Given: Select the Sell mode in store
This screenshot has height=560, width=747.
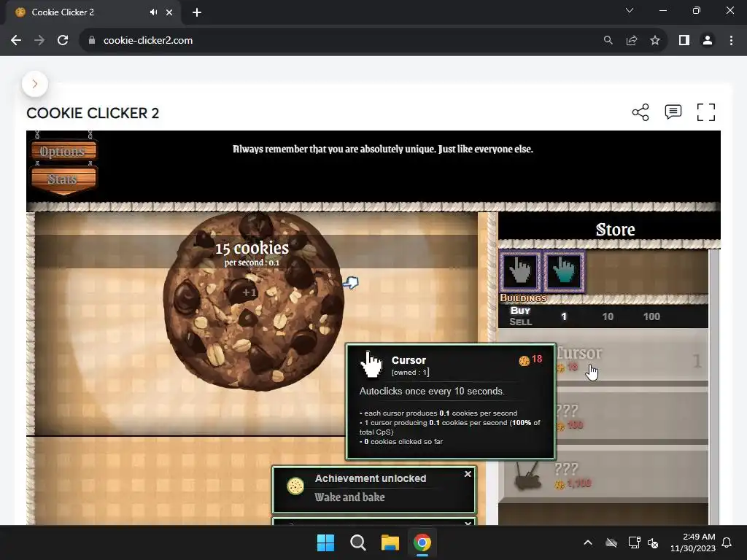Looking at the screenshot, I should coord(520,322).
